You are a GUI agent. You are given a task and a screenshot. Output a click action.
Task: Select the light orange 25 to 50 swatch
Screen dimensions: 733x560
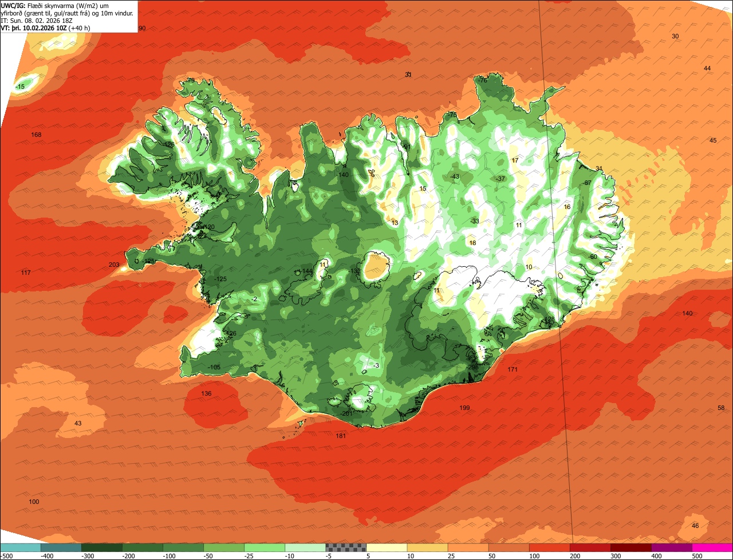click(468, 547)
